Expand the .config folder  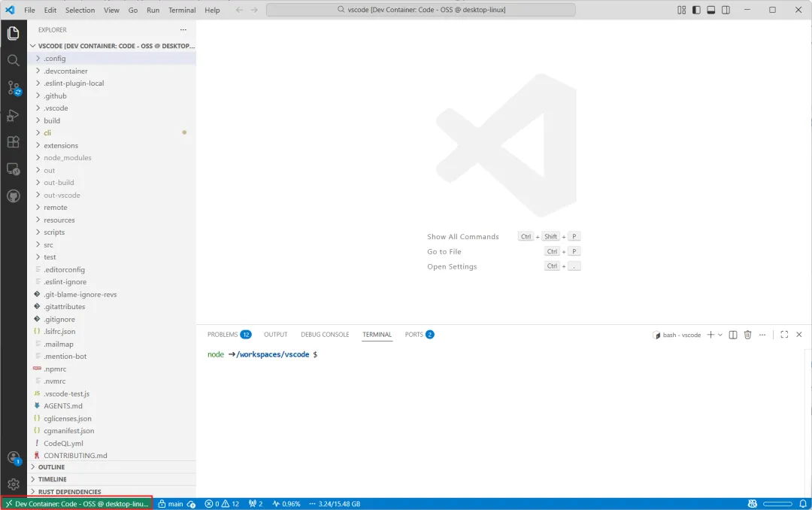coord(111,59)
